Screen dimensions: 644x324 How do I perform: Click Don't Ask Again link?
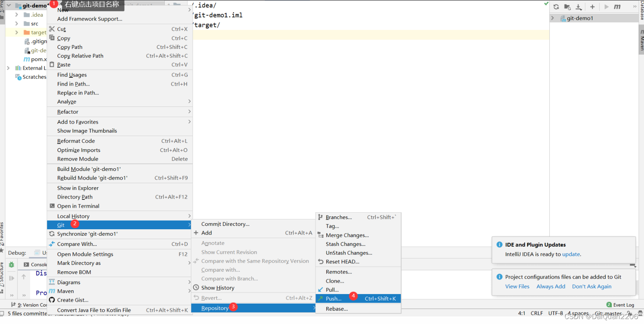click(x=592, y=286)
